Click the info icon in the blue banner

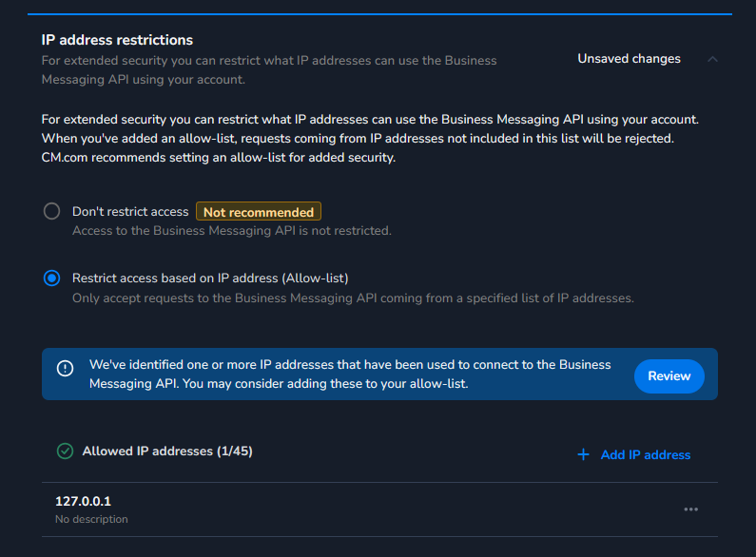click(x=66, y=369)
